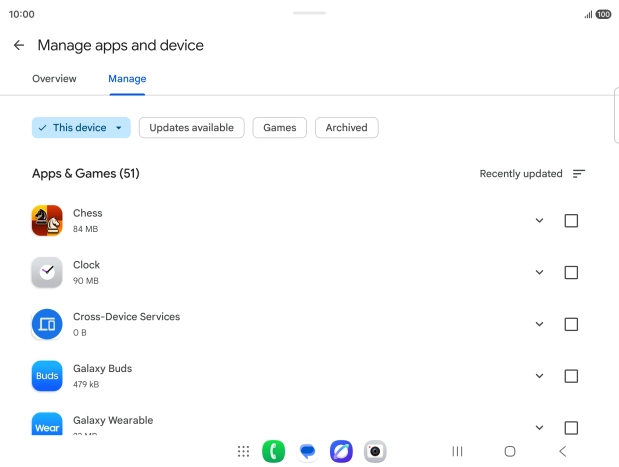Expand the Galaxy Wearable details chevron
Viewport: 619px width, 467px height.
539,428
